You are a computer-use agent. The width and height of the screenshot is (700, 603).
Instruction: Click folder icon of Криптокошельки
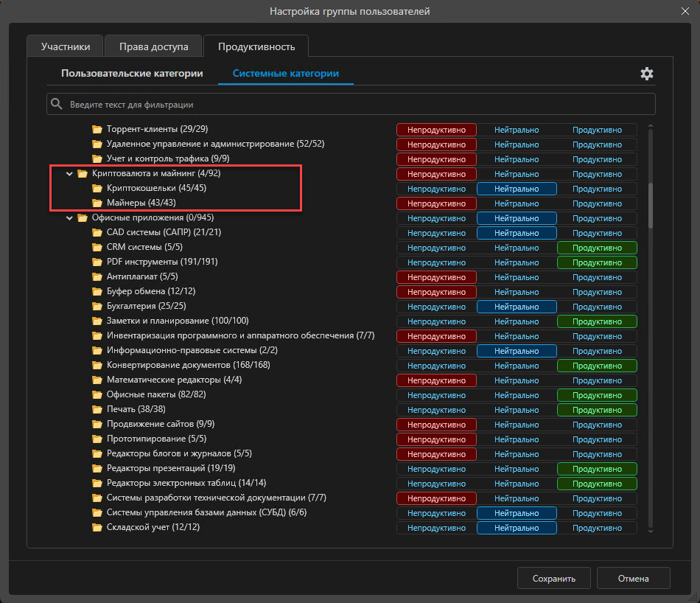pyautogui.click(x=97, y=189)
